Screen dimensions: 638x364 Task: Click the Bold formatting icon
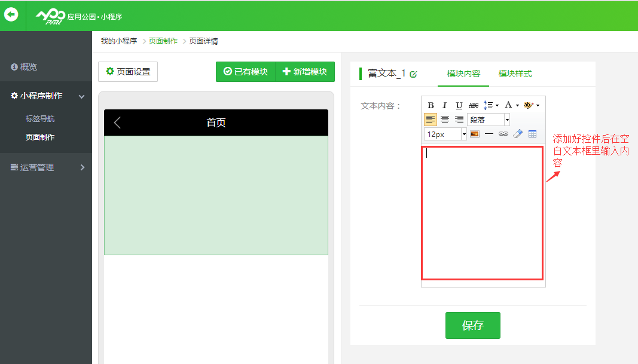(x=431, y=105)
